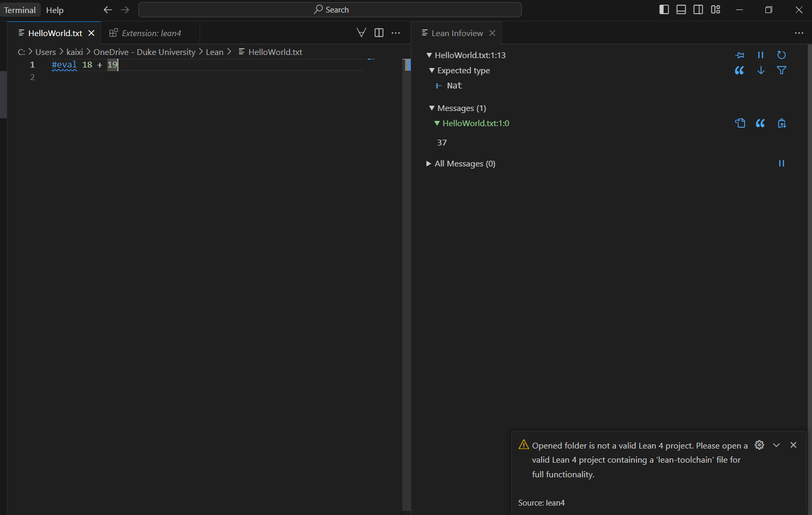Toggle the secondary side bar layout icon
Screen dimensions: 812x515
click(698, 9)
